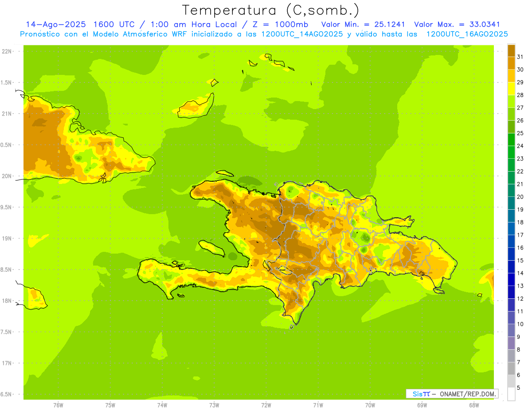Image resolution: width=532 pixels, height=411 pixels.
Task: Click the legend scale value 5
Action: 519,388
